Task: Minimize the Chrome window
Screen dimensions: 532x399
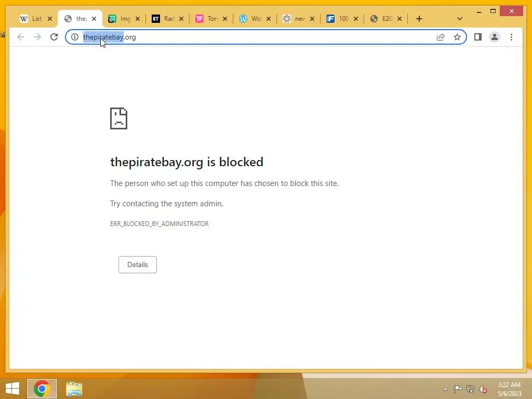Action: coord(478,11)
